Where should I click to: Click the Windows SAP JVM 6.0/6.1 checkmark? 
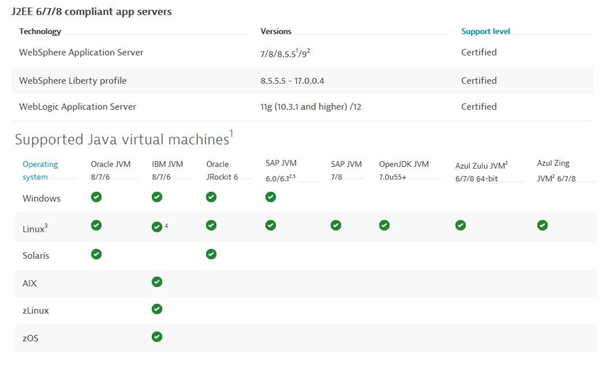[x=271, y=197]
